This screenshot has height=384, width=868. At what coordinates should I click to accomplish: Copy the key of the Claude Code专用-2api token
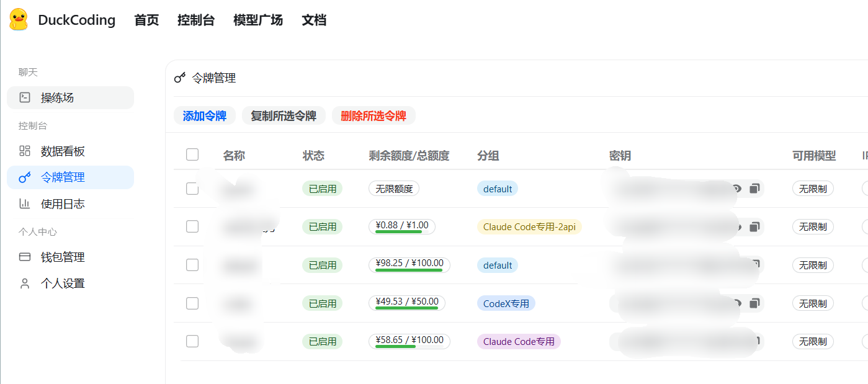(x=754, y=227)
